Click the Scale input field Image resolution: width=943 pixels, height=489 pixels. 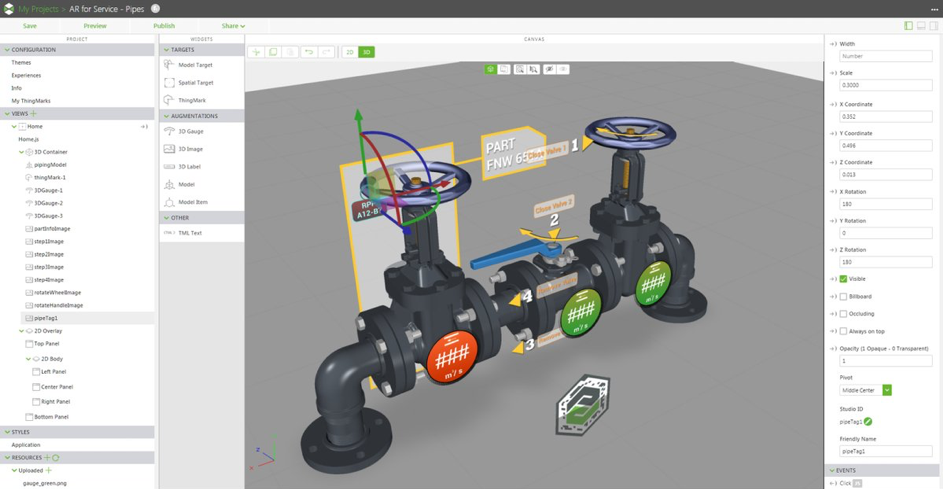pos(886,85)
